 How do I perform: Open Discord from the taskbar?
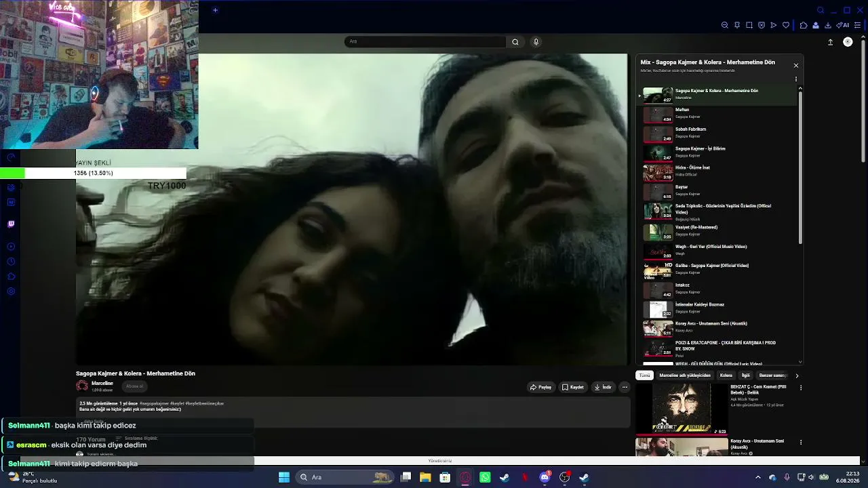click(545, 477)
